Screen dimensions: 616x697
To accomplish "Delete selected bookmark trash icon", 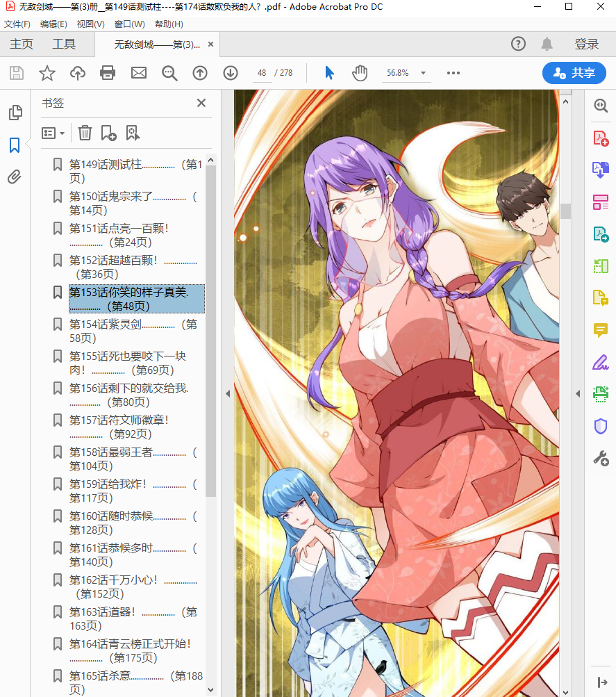I will 85,133.
